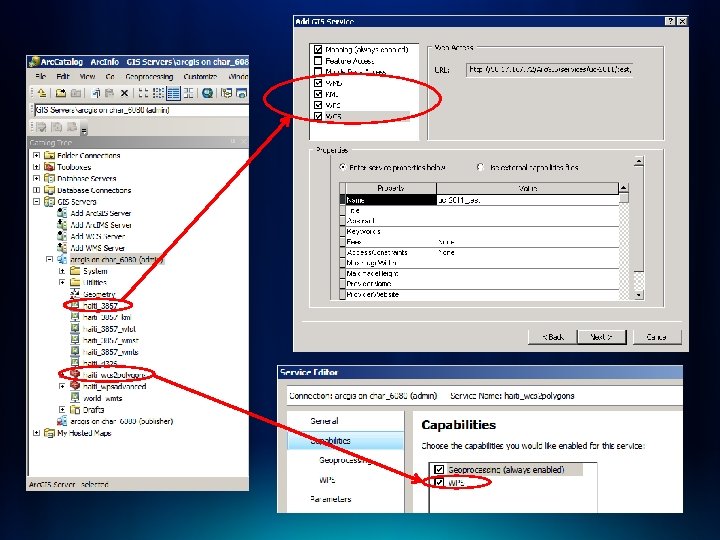Click the Folder Connections tree icon

click(49, 155)
